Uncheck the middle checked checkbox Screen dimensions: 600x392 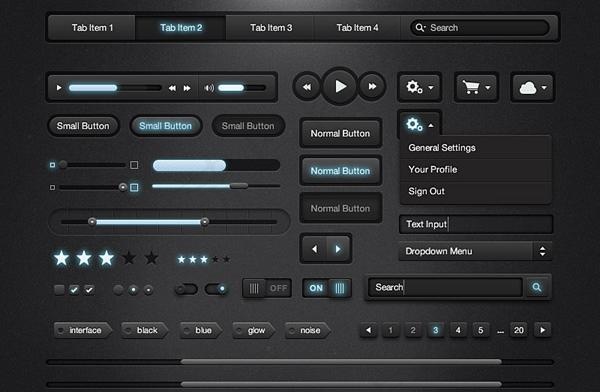(74, 290)
